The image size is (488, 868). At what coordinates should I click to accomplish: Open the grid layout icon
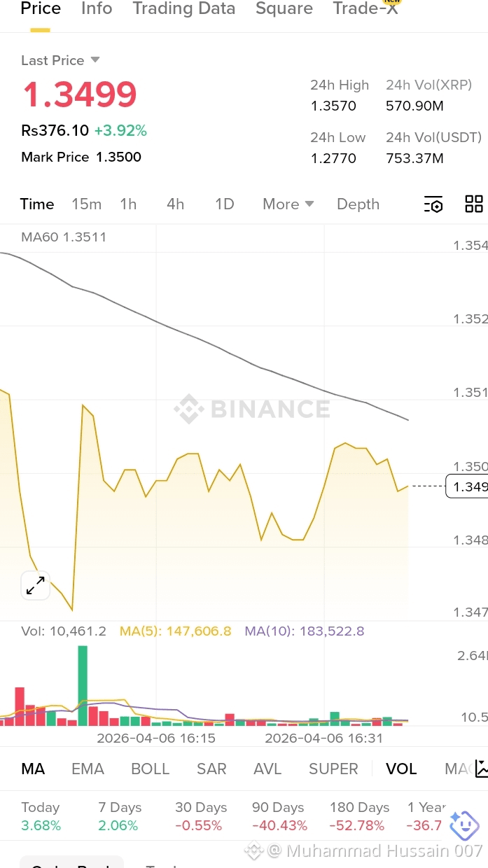pyautogui.click(x=474, y=204)
